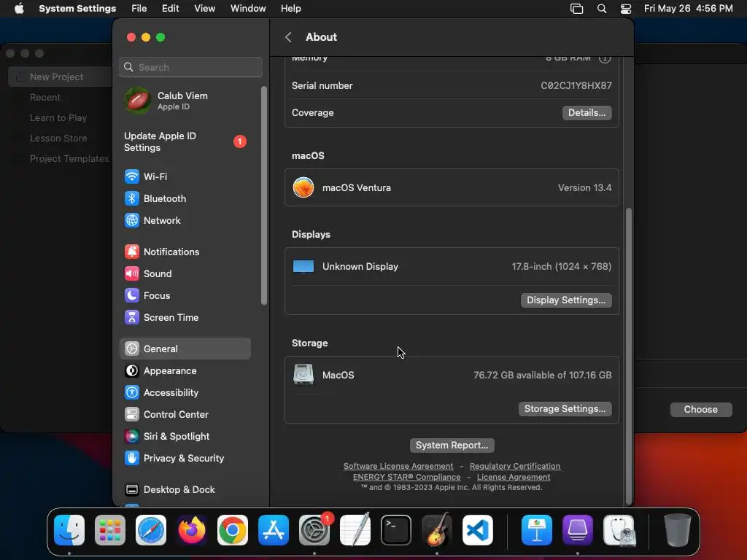
Task: Select Focus in the sidebar
Action: click(185, 296)
